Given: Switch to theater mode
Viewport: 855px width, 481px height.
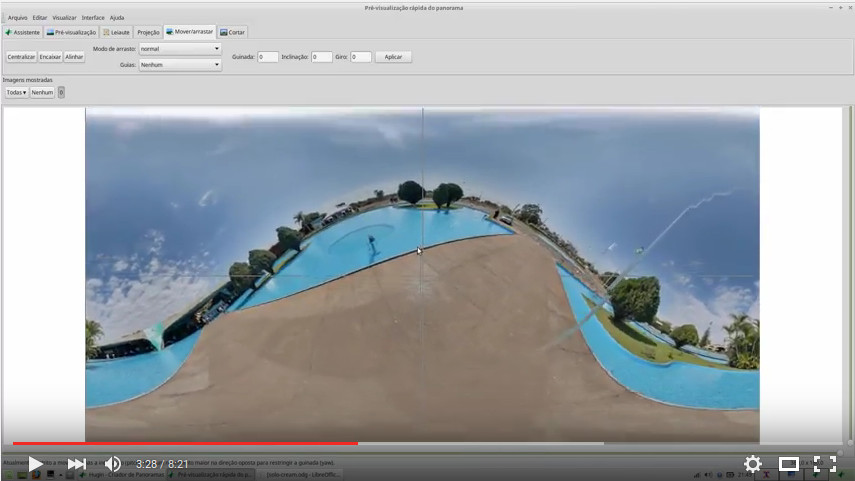Looking at the screenshot, I should coord(788,464).
